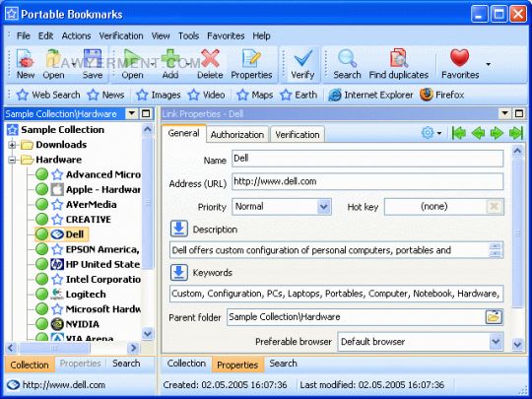Open Preferable browser dropdown
The width and height of the screenshot is (532, 399).
click(496, 341)
